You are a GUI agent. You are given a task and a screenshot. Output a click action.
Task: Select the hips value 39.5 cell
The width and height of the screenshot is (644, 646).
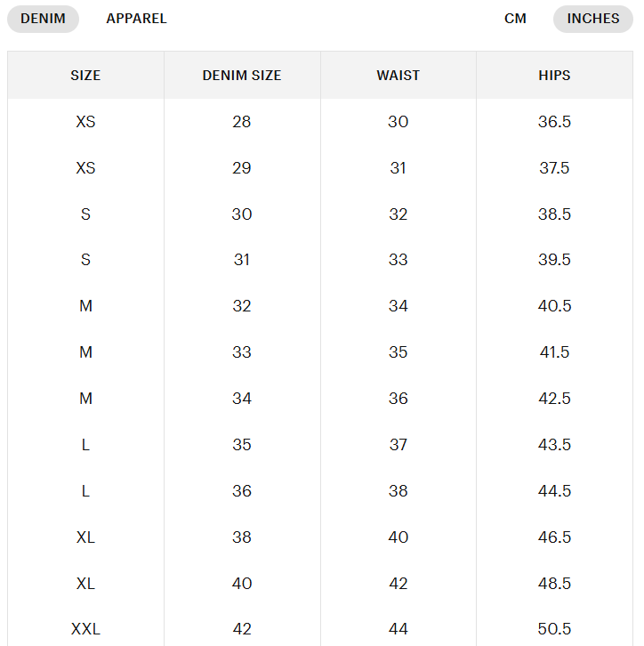pos(554,260)
